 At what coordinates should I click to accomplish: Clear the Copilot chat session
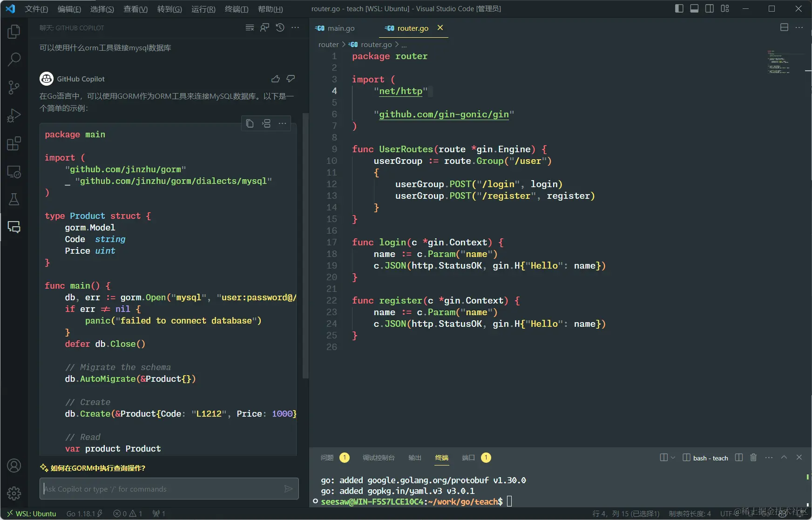point(250,28)
